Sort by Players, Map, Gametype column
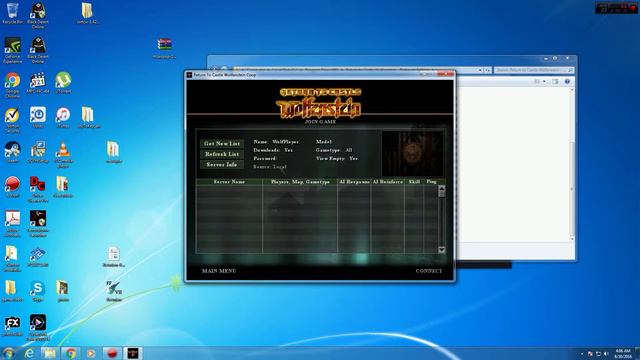 click(x=300, y=182)
